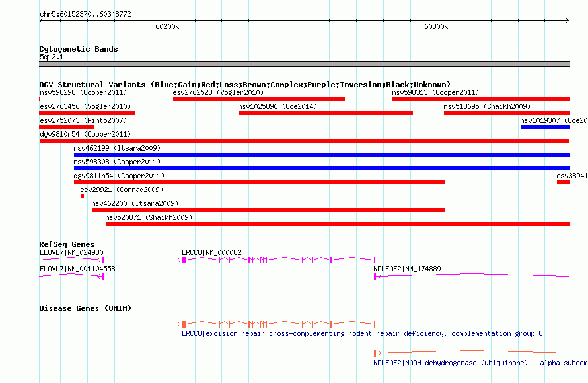Select the gray 5q12.1 cytogenetic band bar

tap(304, 64)
